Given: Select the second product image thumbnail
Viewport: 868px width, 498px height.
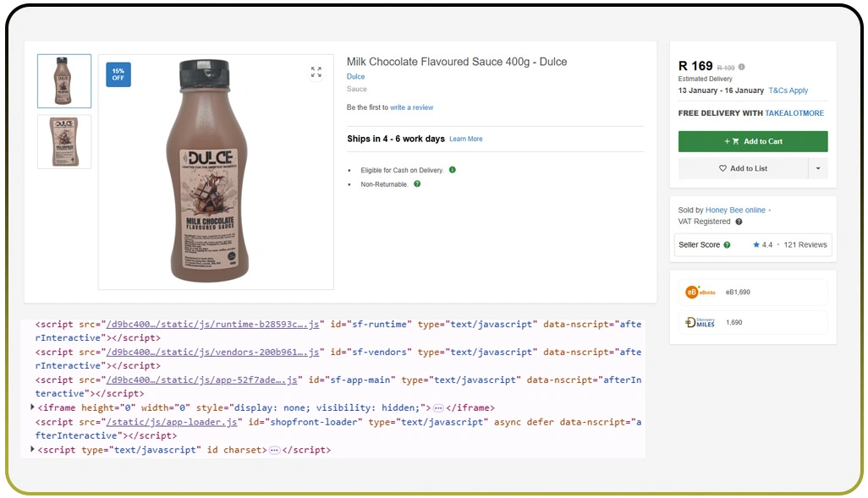Looking at the screenshot, I should click(x=63, y=141).
